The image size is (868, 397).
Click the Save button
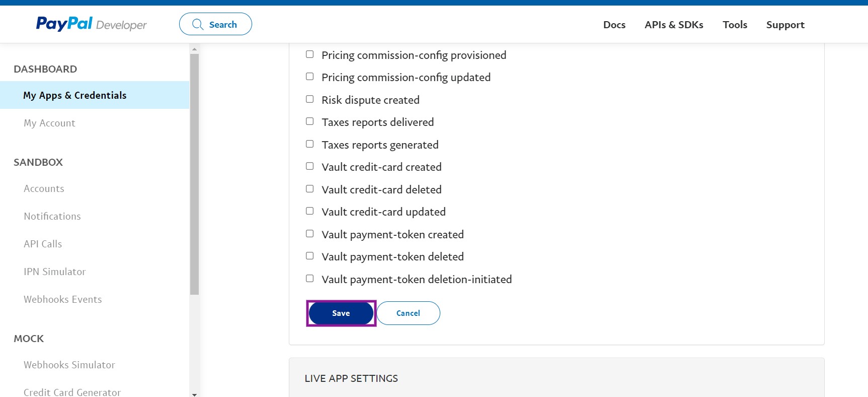341,313
